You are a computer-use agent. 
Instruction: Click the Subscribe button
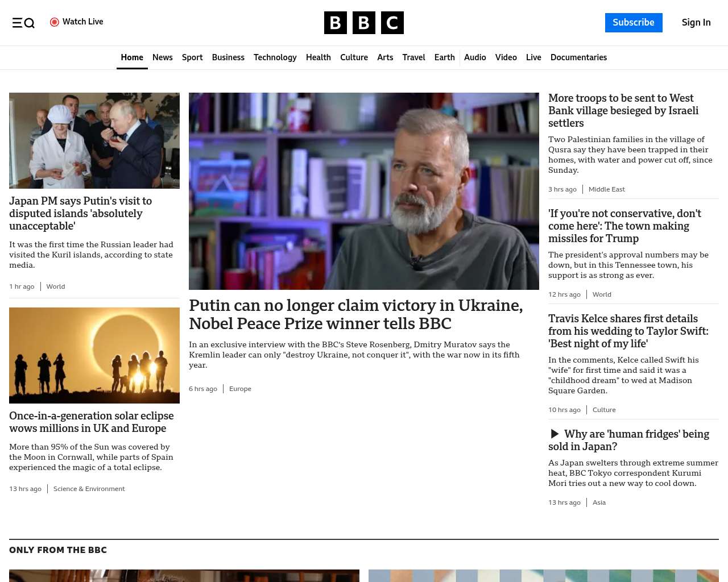coord(634,23)
